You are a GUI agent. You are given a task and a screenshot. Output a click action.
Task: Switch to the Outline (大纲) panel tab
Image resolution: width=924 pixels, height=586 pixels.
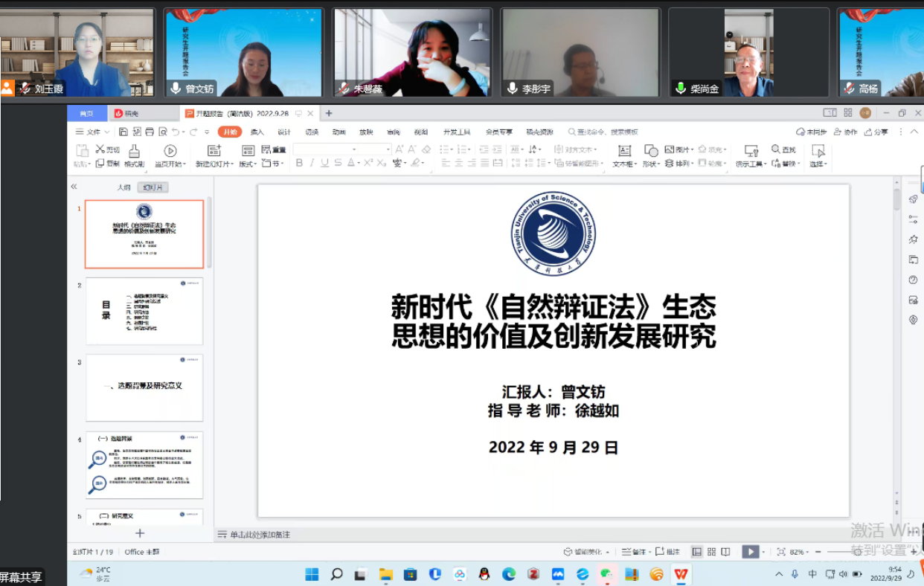123,187
